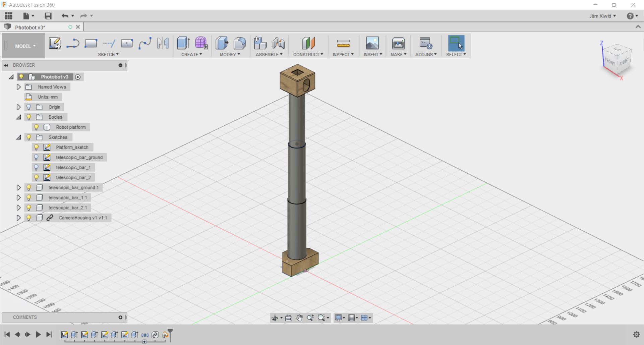This screenshot has width=644, height=345.
Task: Click the Offset Plane construct icon
Action: click(308, 43)
